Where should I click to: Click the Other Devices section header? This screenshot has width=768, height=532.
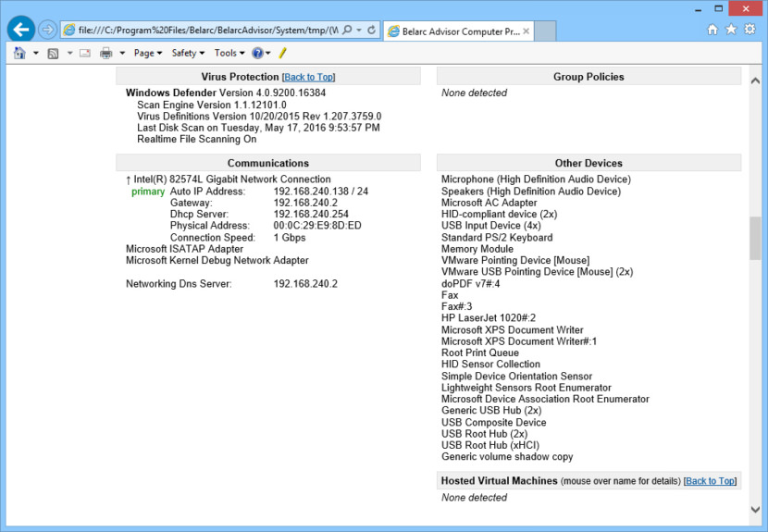(588, 163)
